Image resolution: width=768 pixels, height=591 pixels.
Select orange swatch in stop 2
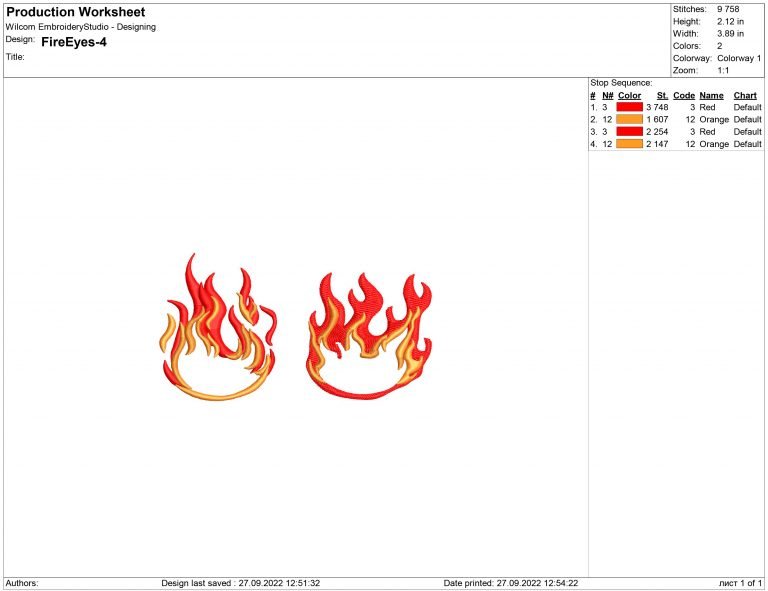[629, 119]
